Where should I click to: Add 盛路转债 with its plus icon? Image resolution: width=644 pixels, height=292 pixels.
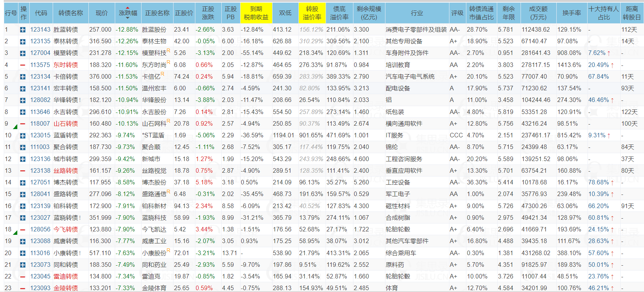coord(23,194)
